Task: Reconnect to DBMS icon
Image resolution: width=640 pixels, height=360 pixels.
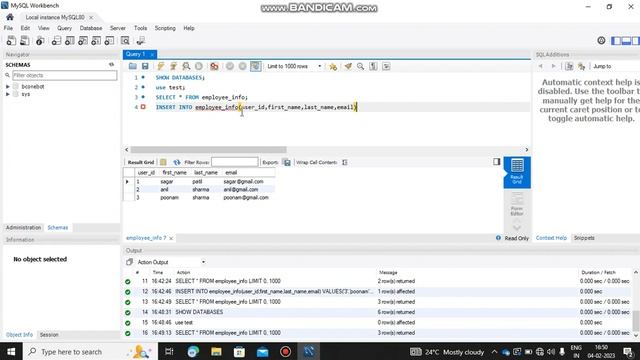Action: (141, 40)
